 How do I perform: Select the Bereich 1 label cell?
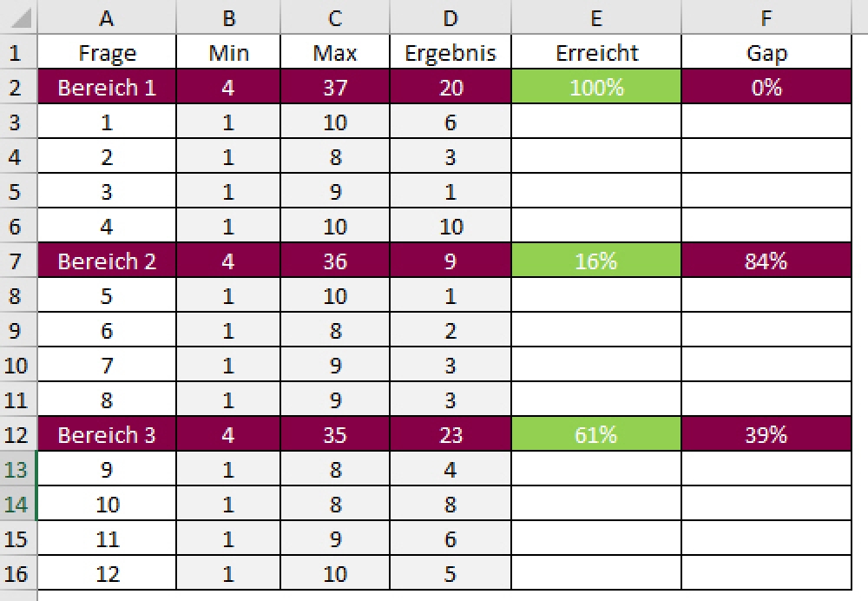click(106, 87)
